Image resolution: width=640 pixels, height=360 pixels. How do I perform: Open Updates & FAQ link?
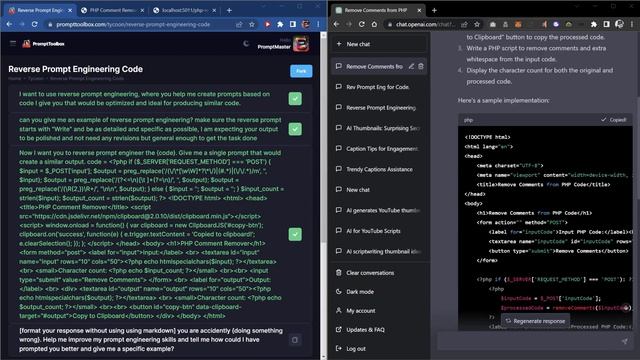pos(380,330)
